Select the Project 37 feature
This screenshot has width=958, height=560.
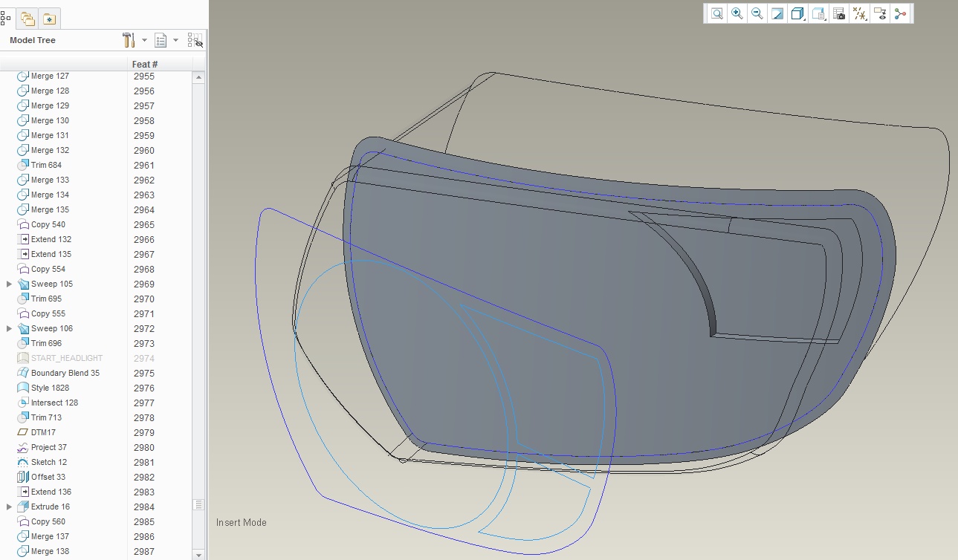(x=49, y=447)
